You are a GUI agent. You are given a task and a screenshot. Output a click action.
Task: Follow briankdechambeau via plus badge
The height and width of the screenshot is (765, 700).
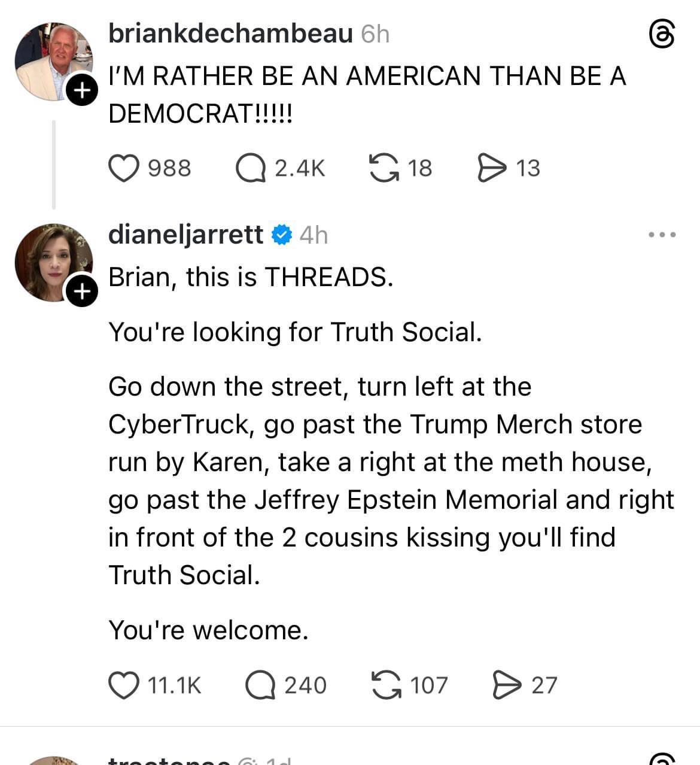[x=81, y=90]
